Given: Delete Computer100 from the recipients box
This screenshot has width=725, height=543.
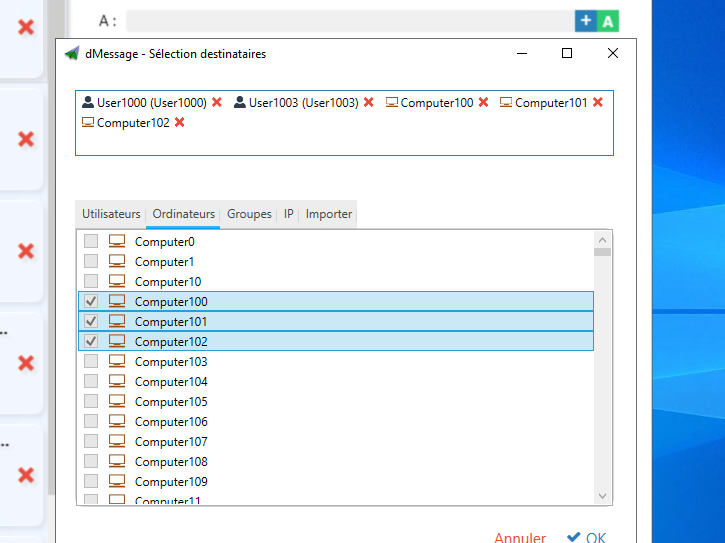Looking at the screenshot, I should pyautogui.click(x=483, y=103).
